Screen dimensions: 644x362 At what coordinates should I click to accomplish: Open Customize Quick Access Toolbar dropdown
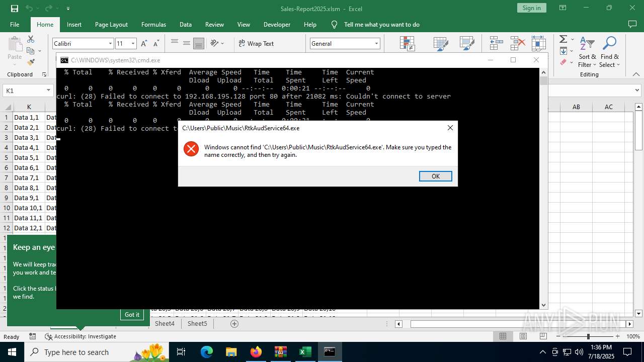[68, 9]
